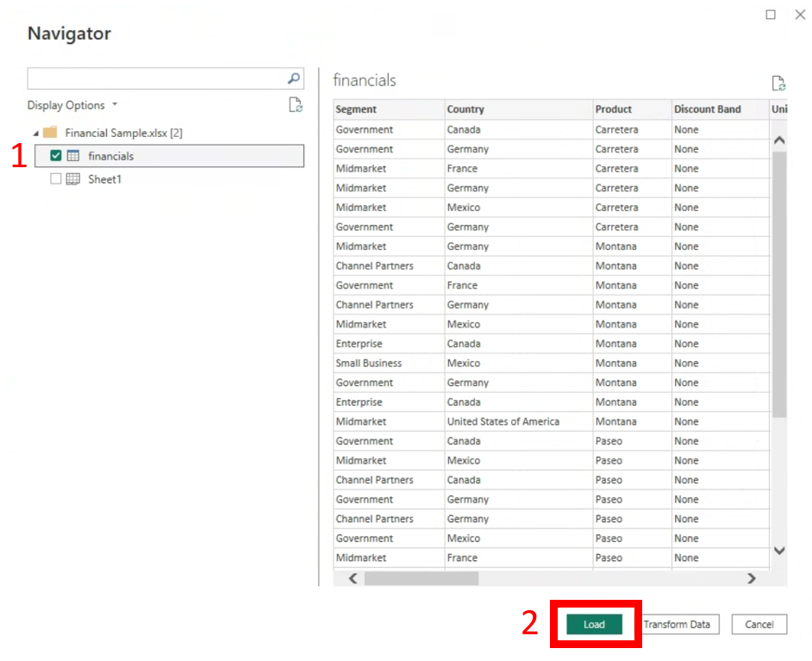Click the vertical scrollbar up arrow
812x661 pixels.
(x=779, y=140)
